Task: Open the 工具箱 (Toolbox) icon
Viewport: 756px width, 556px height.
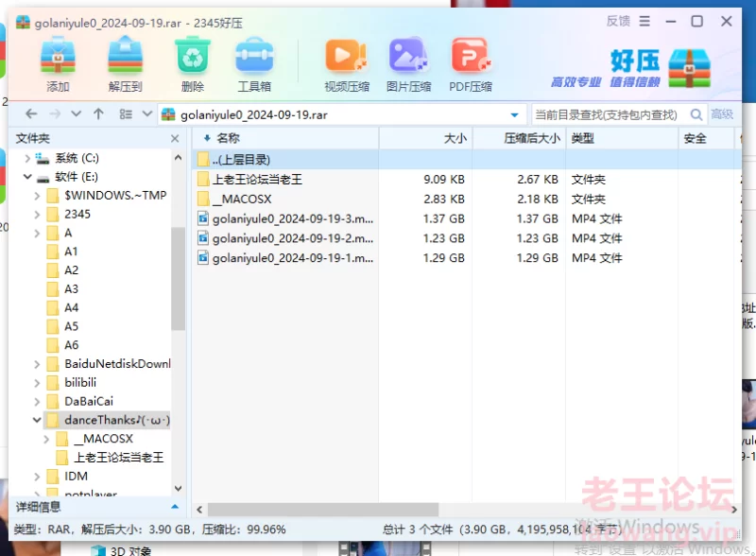Action: pos(254,65)
